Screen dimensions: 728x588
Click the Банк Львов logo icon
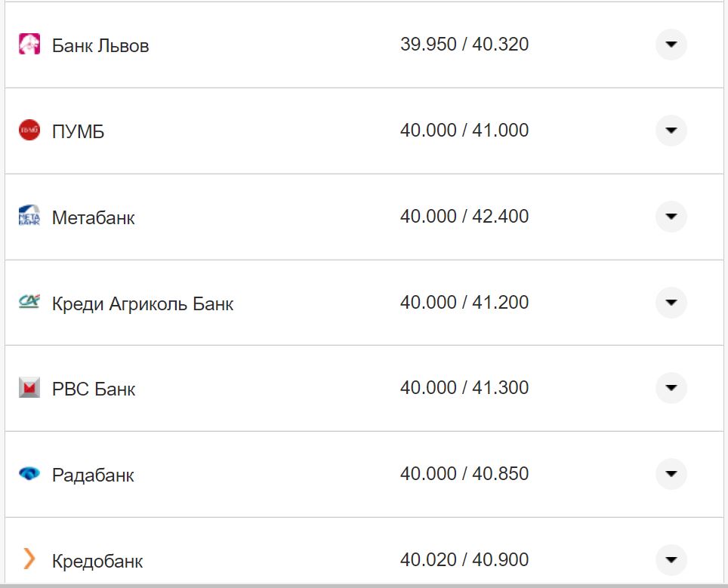point(29,45)
